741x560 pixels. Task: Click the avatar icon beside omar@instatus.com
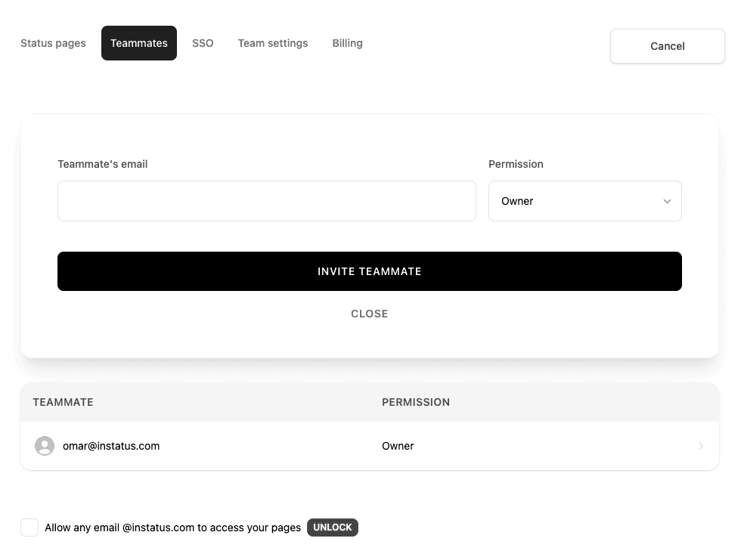[x=45, y=446]
